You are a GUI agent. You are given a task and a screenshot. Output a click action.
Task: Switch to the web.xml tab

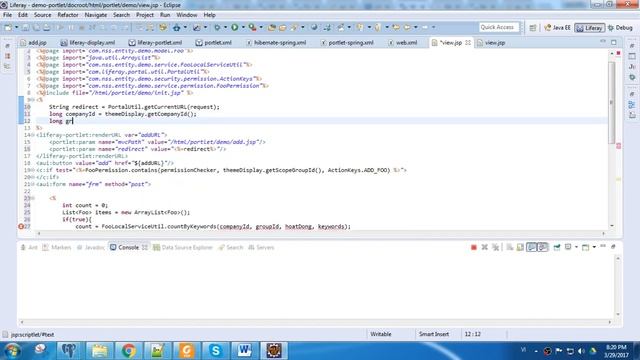pos(402,42)
